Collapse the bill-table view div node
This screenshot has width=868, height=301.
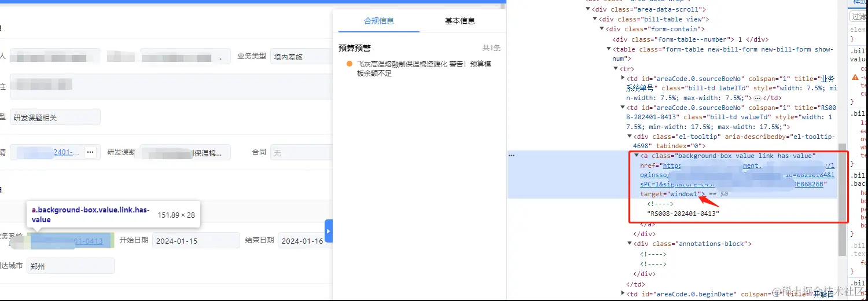[x=595, y=19]
